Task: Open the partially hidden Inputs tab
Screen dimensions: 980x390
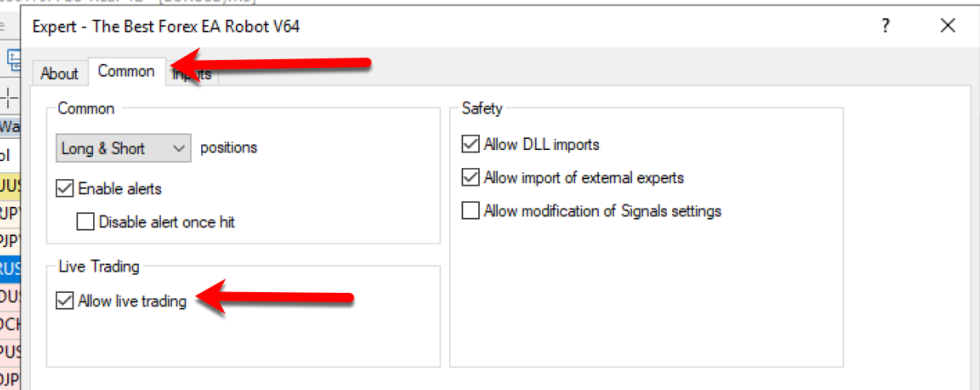Action: tap(193, 74)
